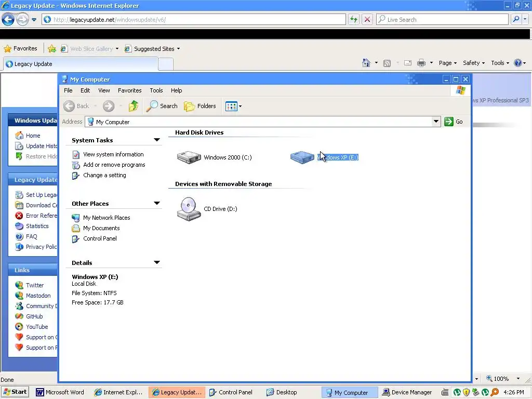
Task: Click FAQ link in Legacy Update sidebar
Action: coord(32,236)
